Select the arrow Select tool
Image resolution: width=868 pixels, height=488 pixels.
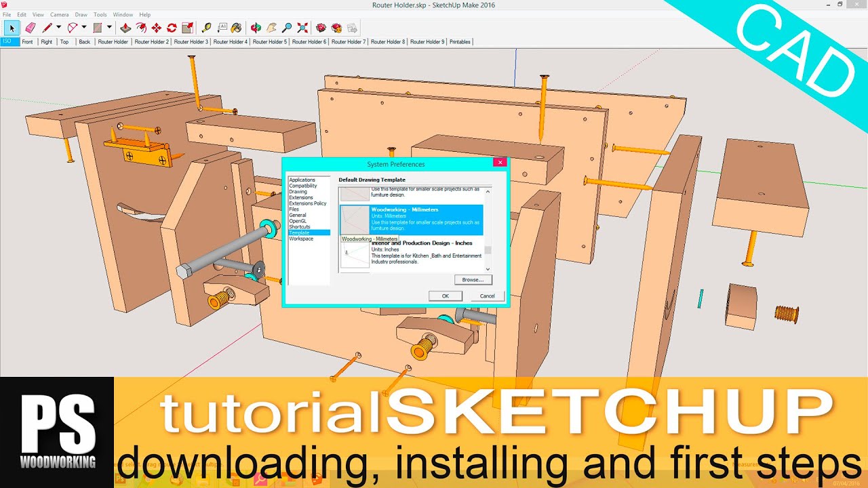(x=12, y=28)
